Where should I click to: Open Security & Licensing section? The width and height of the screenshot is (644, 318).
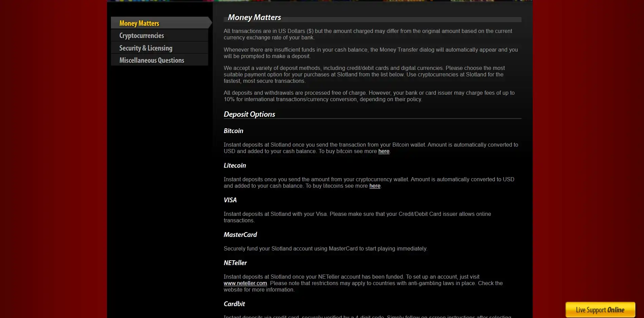pyautogui.click(x=159, y=48)
